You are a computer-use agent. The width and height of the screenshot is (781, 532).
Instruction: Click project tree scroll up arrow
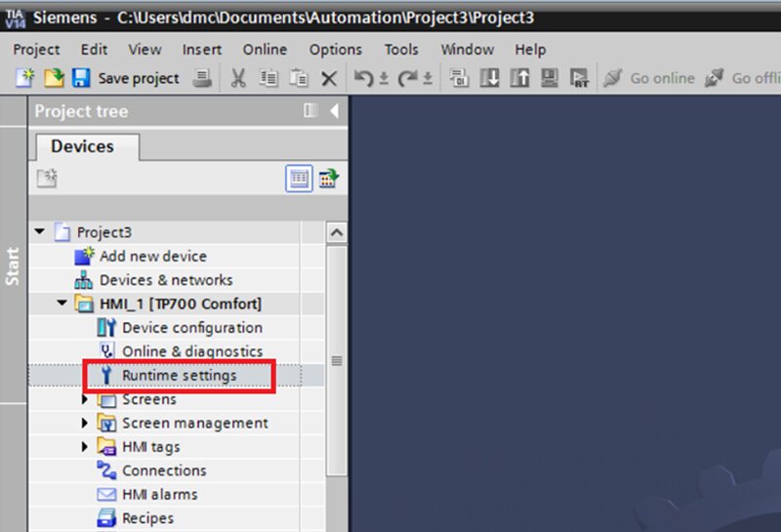pos(337,232)
